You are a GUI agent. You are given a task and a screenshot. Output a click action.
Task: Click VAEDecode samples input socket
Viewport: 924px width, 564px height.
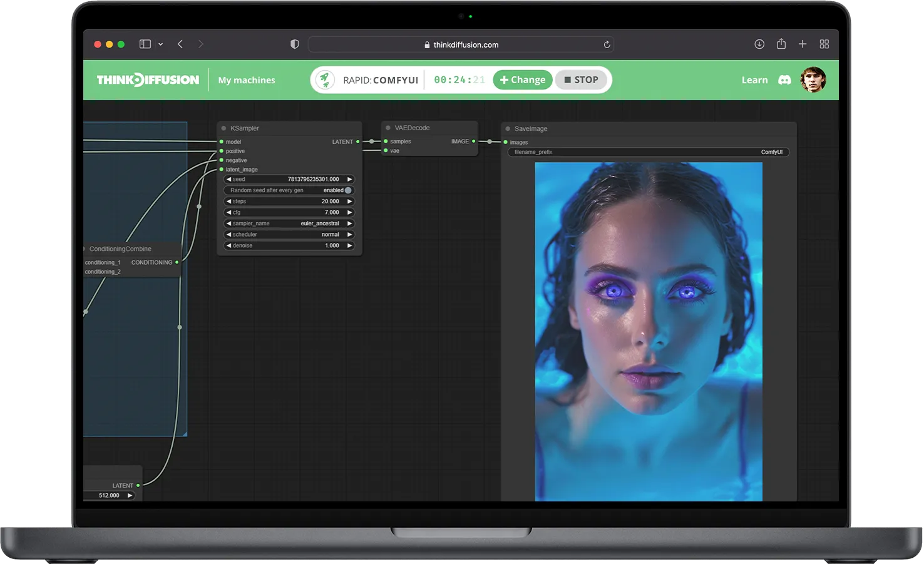point(386,141)
